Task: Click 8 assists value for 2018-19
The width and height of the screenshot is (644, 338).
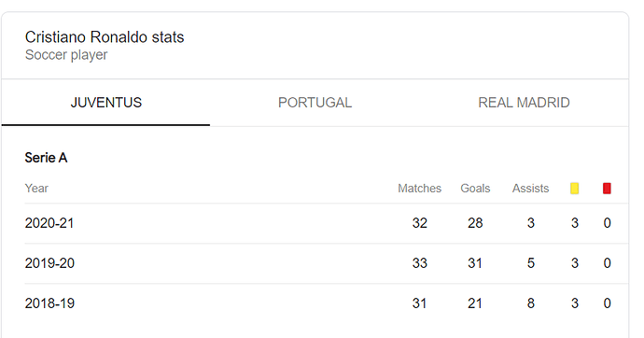Action: pyautogui.click(x=531, y=303)
